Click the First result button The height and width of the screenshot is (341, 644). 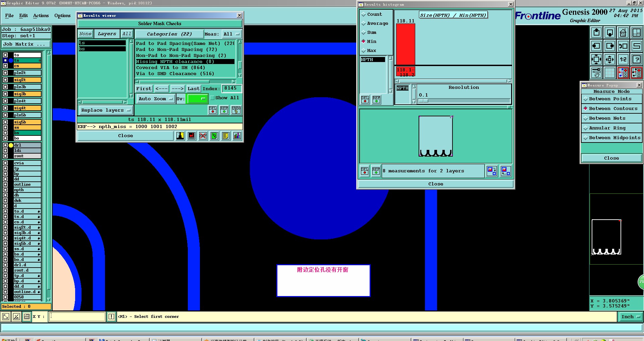(144, 89)
